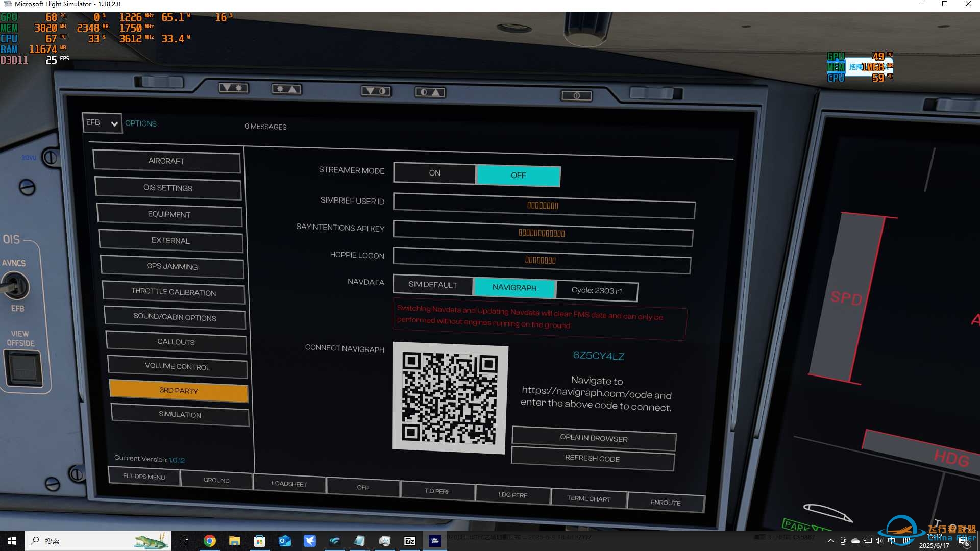Image resolution: width=980 pixels, height=551 pixels.
Task: Click the OneDrive cloud tray icon
Action: 855,541
